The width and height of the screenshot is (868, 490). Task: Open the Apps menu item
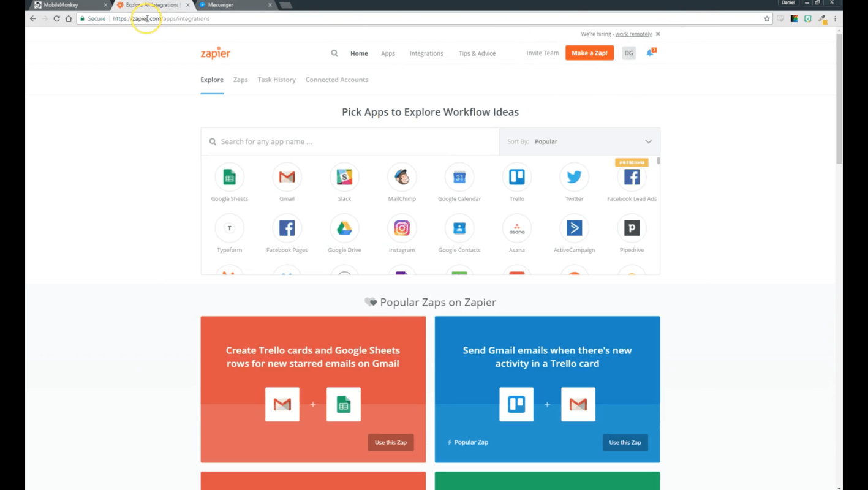pos(388,53)
